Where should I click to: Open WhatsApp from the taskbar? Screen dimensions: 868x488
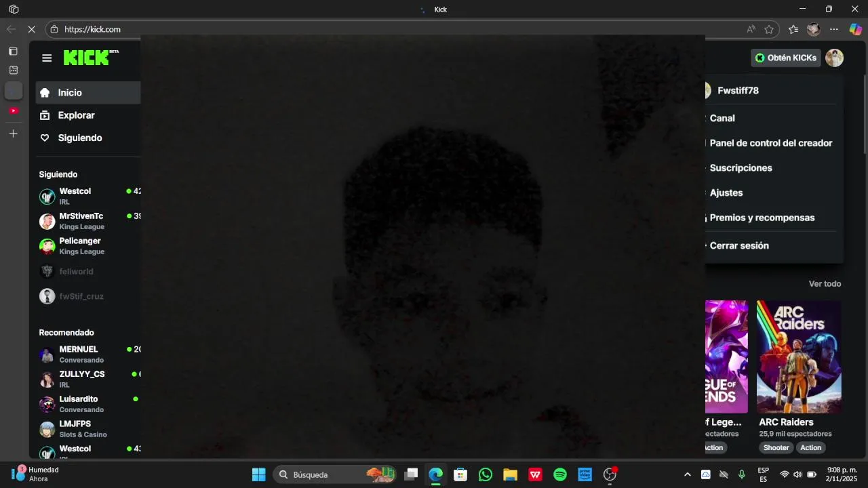486,474
